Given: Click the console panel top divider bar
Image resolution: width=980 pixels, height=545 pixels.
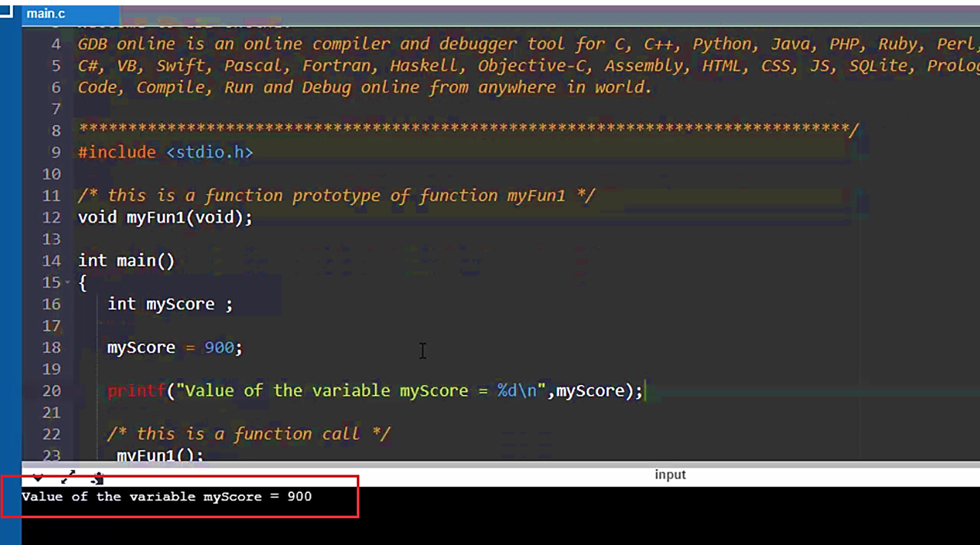Looking at the screenshot, I should pos(501,464).
